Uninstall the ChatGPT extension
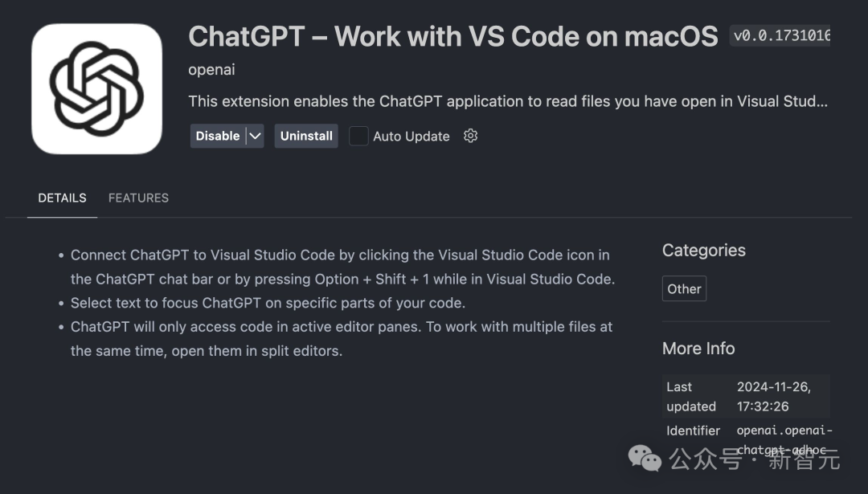The image size is (868, 494). (306, 136)
